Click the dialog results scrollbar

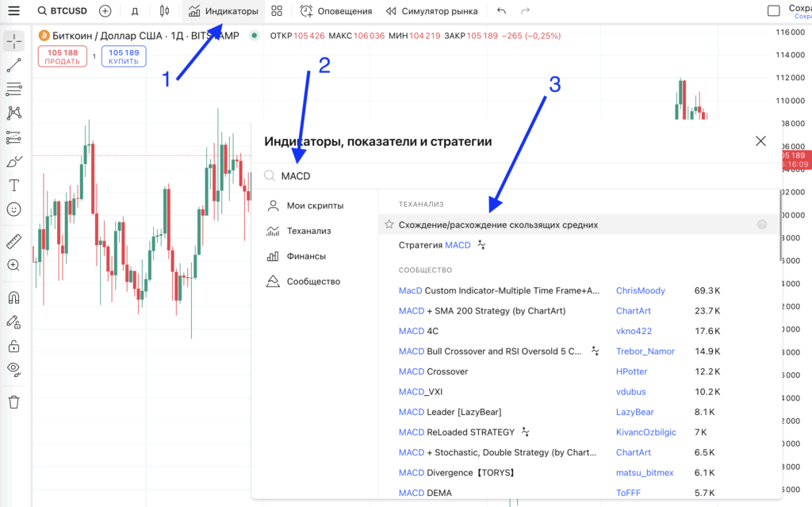(x=780, y=225)
